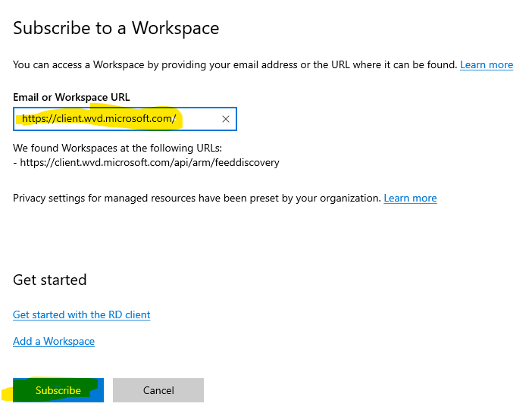532x416 pixels.
Task: Click the Subscribe to a Workspace heading
Action: (x=116, y=29)
